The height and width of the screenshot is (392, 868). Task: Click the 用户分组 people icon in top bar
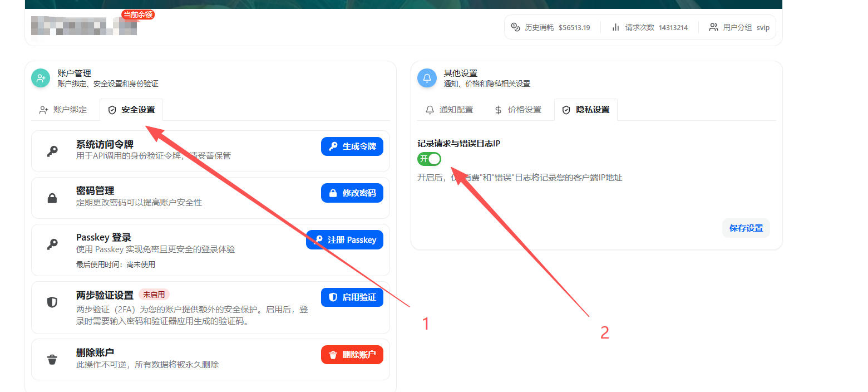coord(713,27)
